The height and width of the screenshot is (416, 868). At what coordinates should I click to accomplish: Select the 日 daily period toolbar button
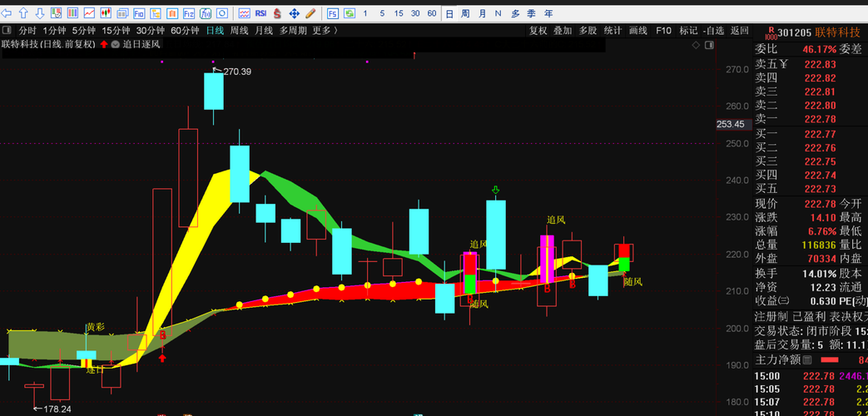point(449,13)
